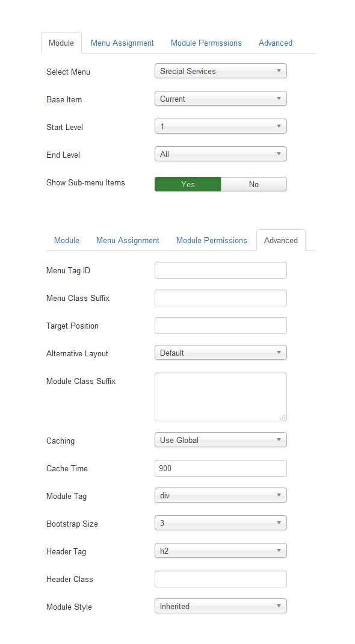Click the Menu Tag ID field
Viewport: 355px width, 644px height.
click(220, 270)
